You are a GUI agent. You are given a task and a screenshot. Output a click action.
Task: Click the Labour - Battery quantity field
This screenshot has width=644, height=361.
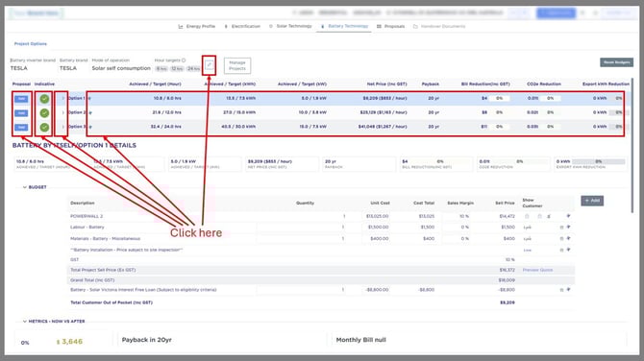(301, 228)
